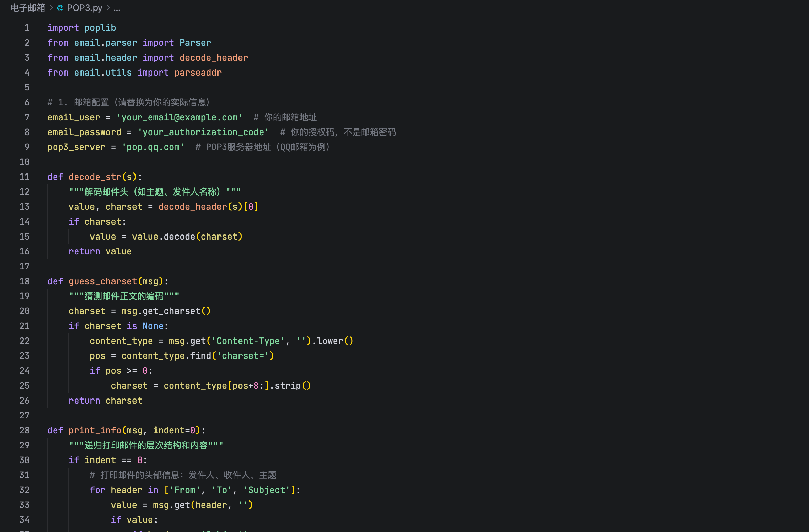
Task: Click the decode_header import on line 3
Action: (213, 58)
